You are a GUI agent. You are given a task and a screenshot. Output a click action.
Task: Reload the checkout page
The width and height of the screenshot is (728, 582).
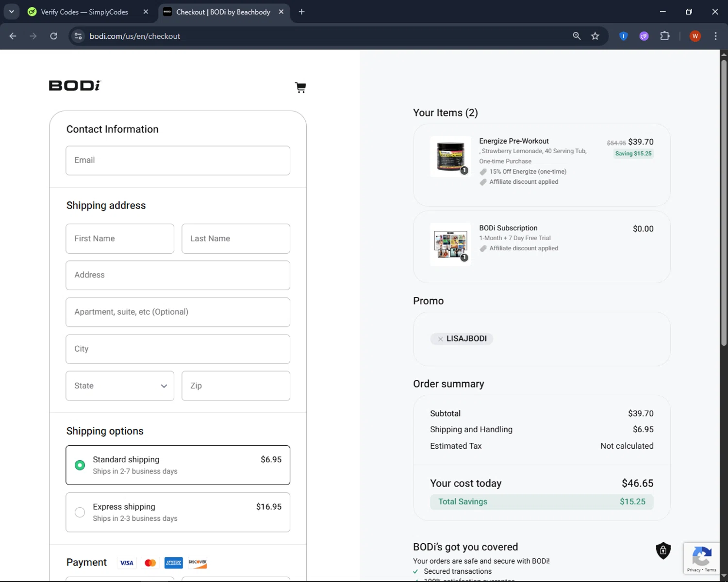tap(54, 36)
